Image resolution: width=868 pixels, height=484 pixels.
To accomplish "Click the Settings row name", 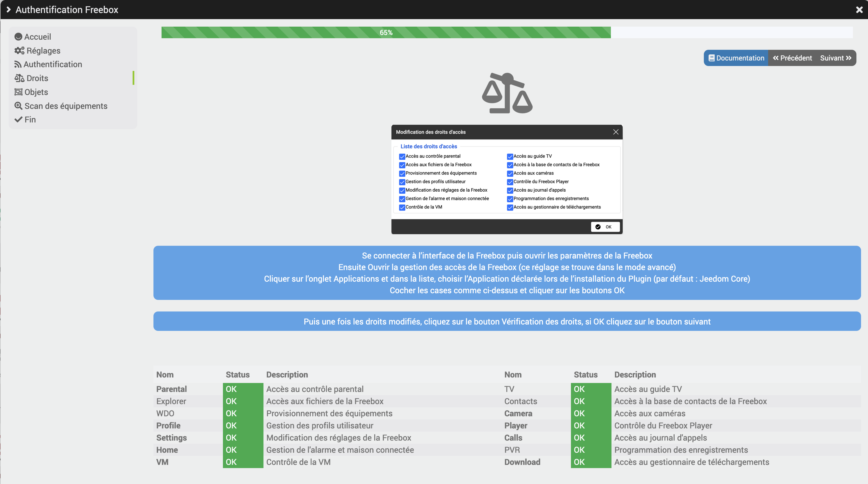I will (171, 437).
